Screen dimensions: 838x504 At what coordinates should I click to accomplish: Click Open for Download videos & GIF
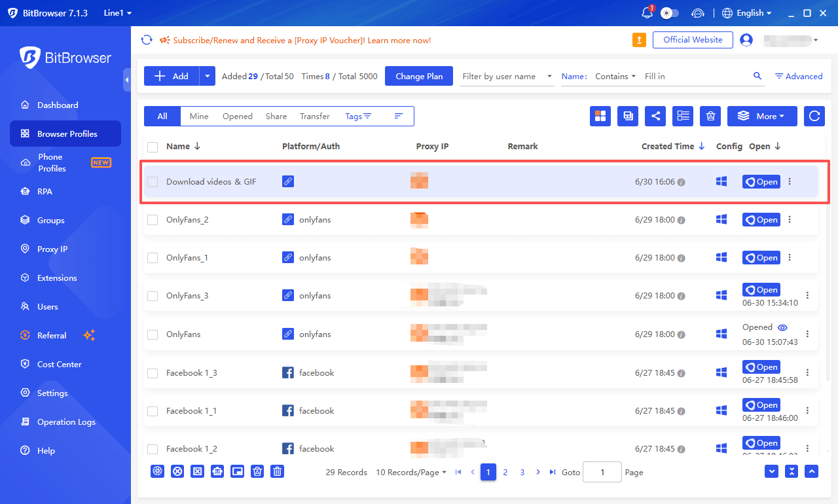click(761, 182)
